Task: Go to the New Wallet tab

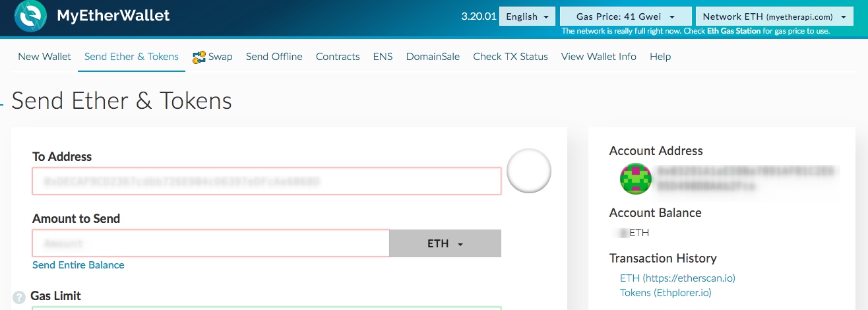Action: coord(44,57)
